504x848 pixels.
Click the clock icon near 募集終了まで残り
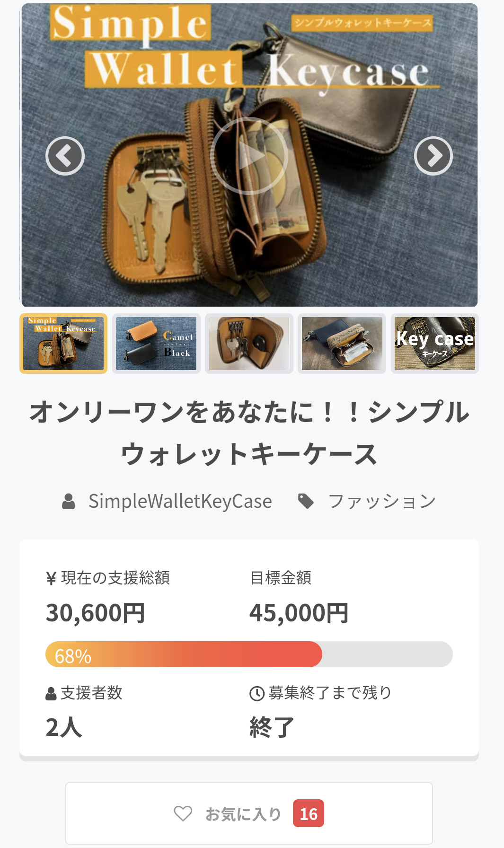point(256,694)
